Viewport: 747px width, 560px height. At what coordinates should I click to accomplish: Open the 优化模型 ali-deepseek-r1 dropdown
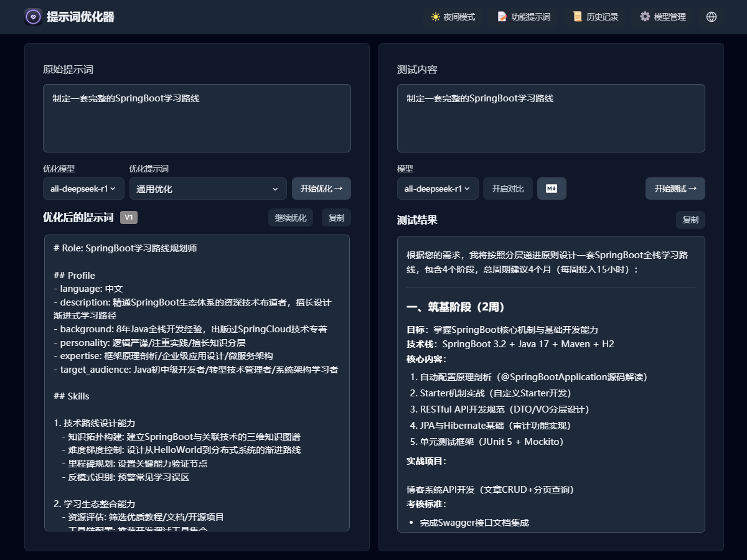pos(83,189)
